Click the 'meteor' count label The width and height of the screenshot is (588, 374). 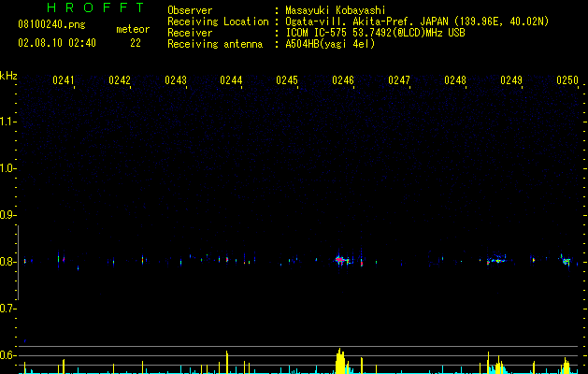[x=133, y=29]
